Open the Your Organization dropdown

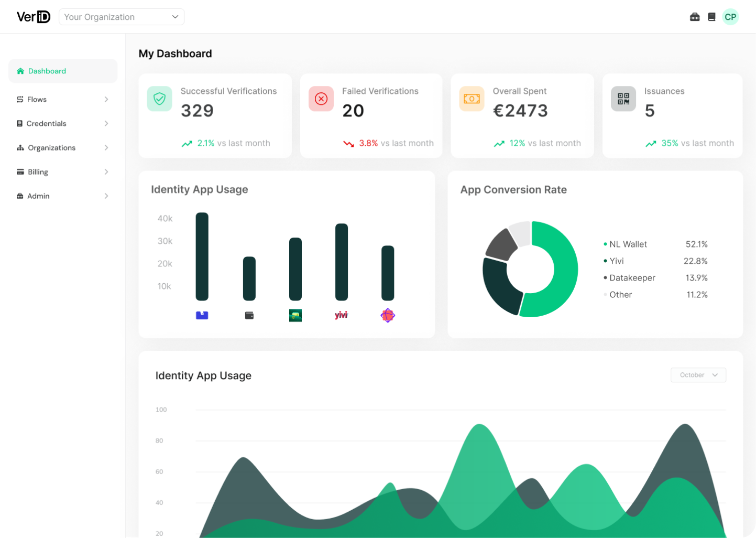point(122,17)
